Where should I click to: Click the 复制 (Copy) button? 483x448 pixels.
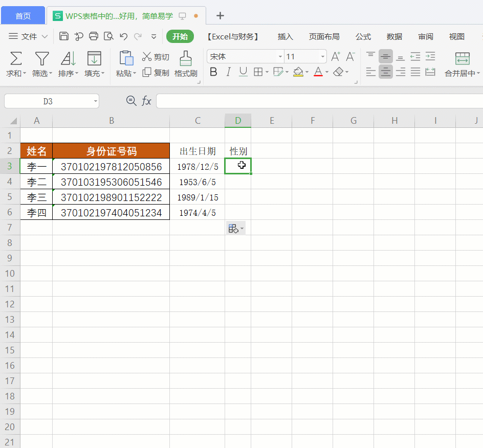[156, 73]
